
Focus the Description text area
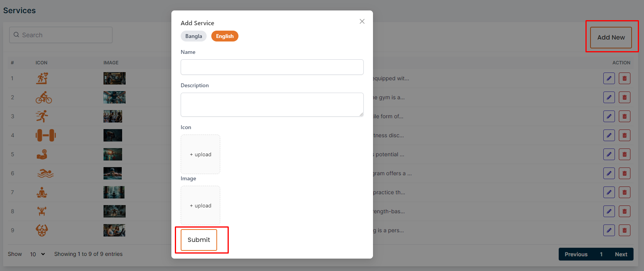click(272, 105)
